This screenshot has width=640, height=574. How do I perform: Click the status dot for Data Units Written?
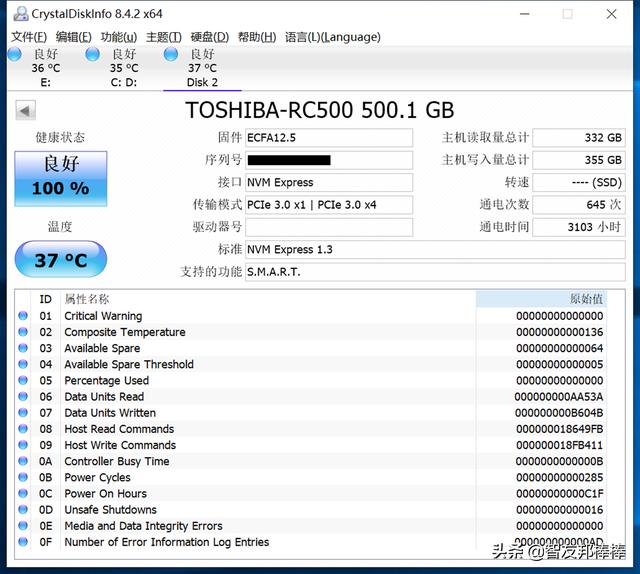pyautogui.click(x=23, y=412)
